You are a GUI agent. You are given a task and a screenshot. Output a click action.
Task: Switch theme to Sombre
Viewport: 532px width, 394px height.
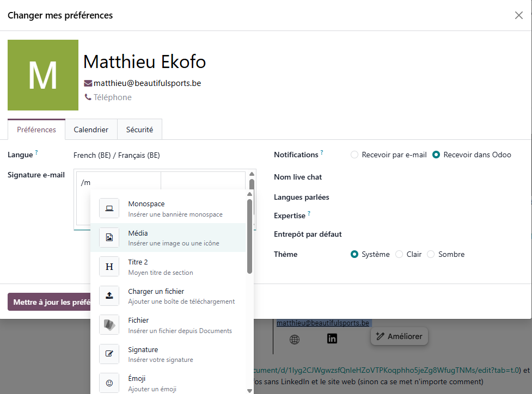coord(431,254)
